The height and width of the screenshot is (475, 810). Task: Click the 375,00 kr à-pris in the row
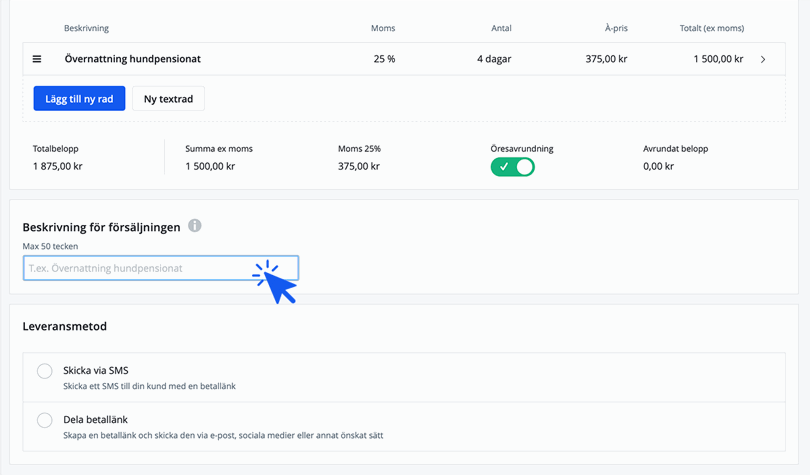[606, 59]
